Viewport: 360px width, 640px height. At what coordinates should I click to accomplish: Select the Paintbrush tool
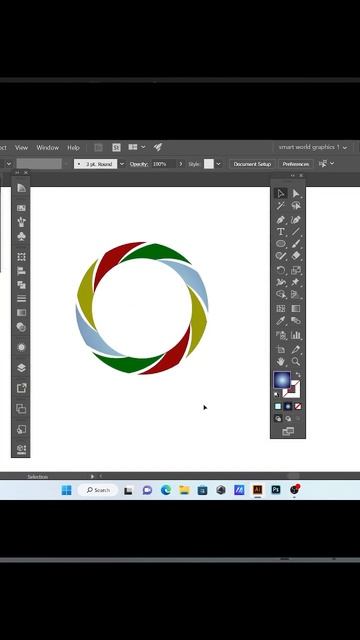pos(296,244)
